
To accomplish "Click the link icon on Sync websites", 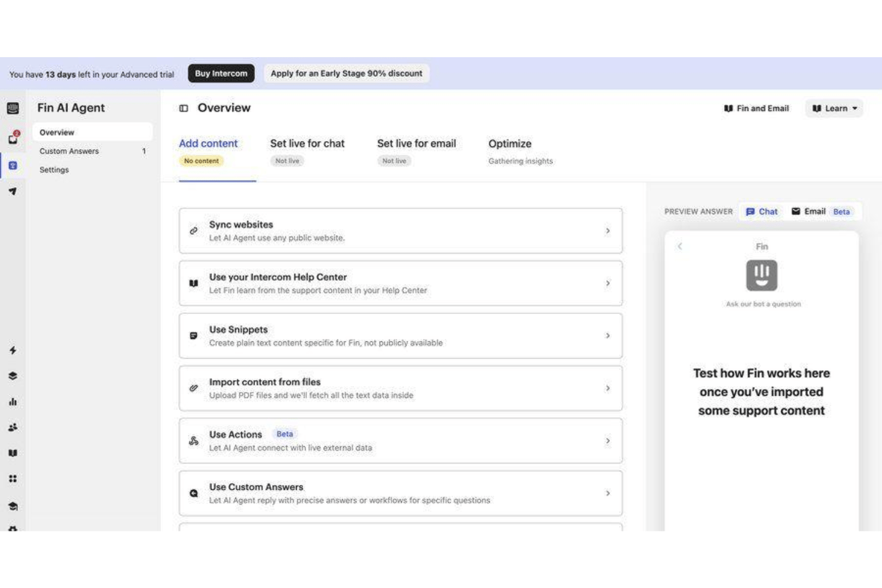I will 194,231.
